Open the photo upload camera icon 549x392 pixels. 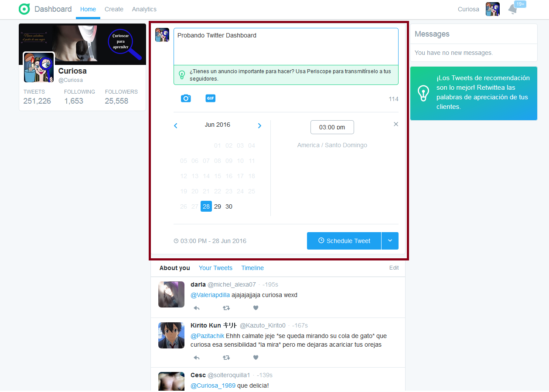point(186,98)
